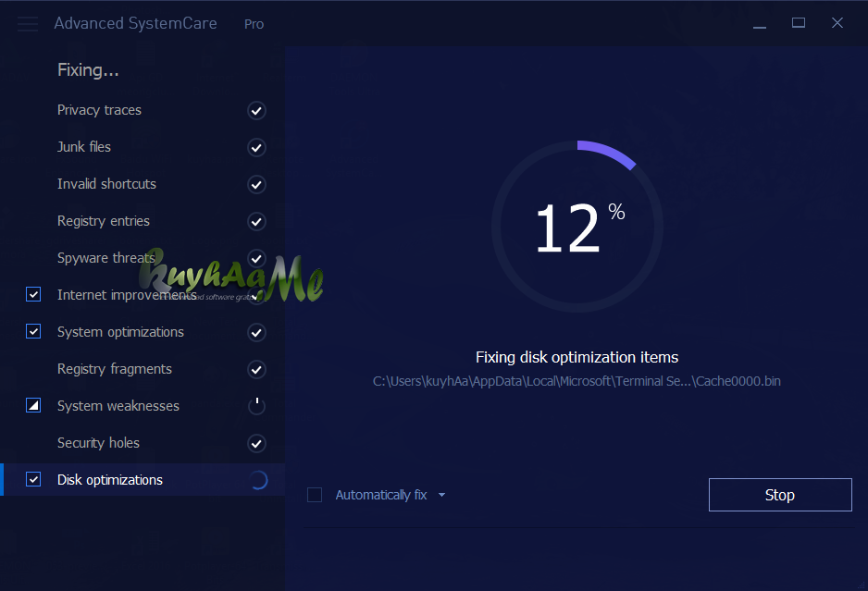Click the Advanced SystemCare title
This screenshot has height=591, width=868.
click(x=136, y=23)
